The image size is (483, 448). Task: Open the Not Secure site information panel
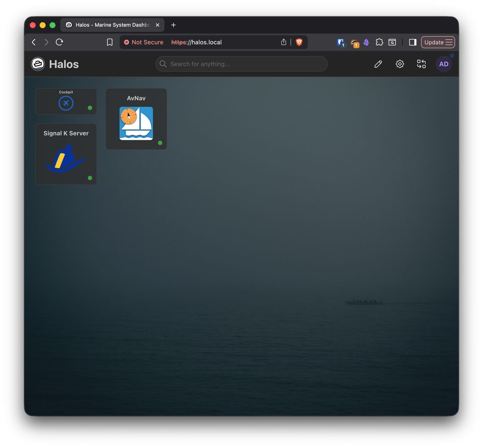click(x=144, y=42)
